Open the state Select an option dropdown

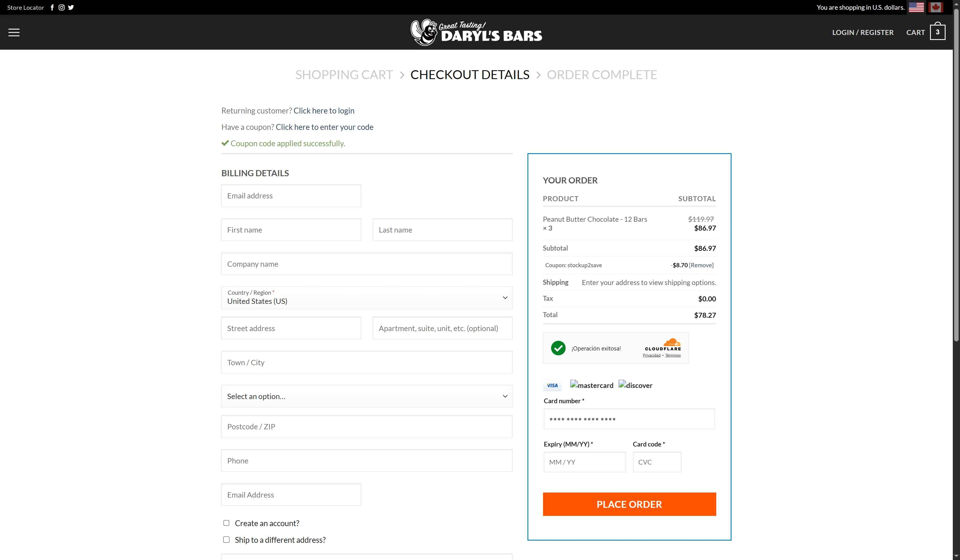click(x=366, y=396)
